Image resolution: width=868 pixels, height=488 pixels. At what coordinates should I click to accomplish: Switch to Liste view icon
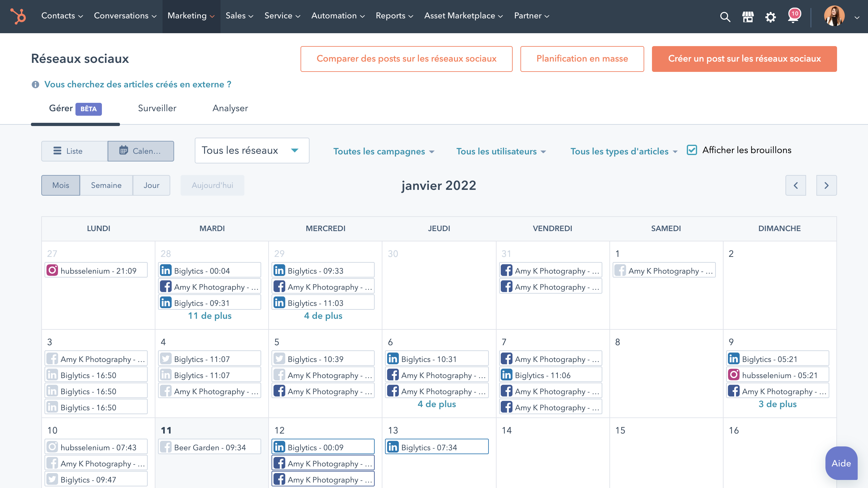58,151
